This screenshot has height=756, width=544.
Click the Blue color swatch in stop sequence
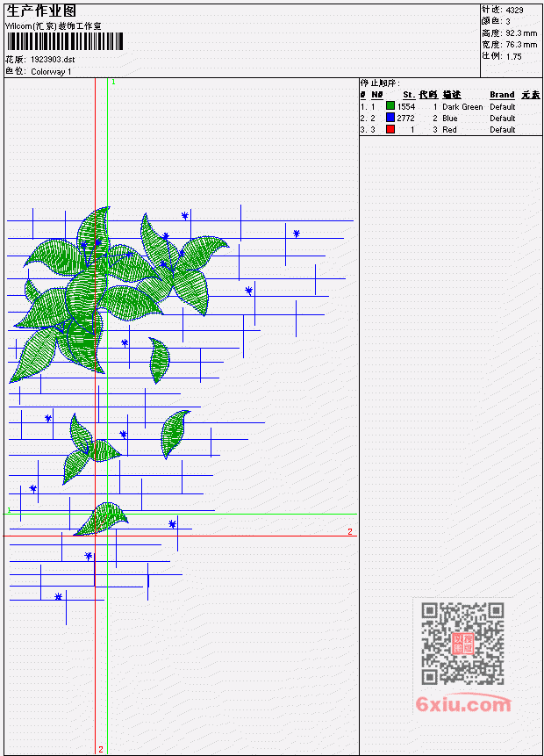[x=390, y=117]
